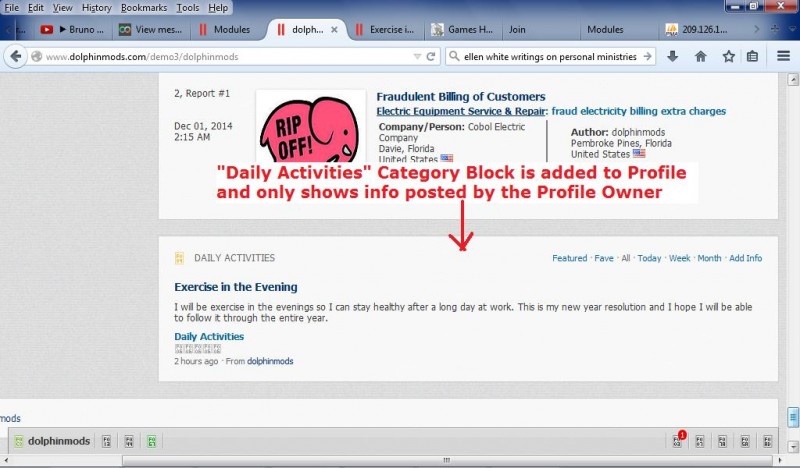This screenshot has height=468, width=800.
Task: Open the File menu
Action: click(11, 8)
